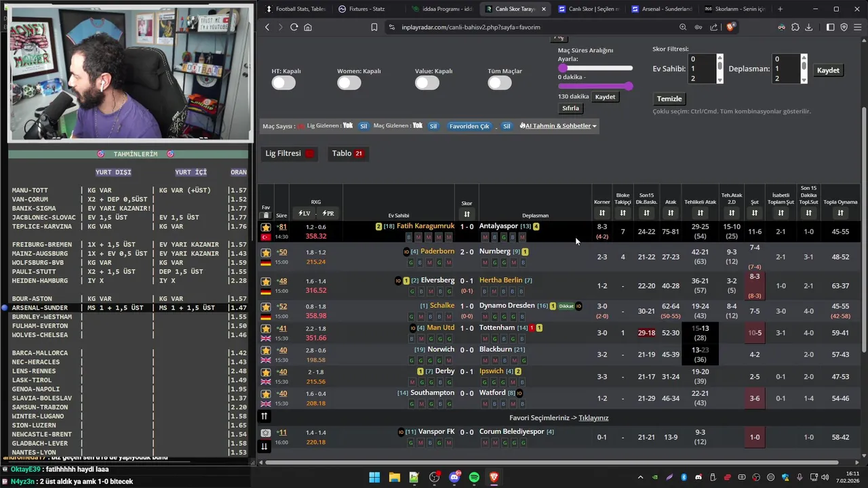Toggle favorite star for Vanspor FK row
Viewport: 868px width, 488px height.
[x=266, y=432]
